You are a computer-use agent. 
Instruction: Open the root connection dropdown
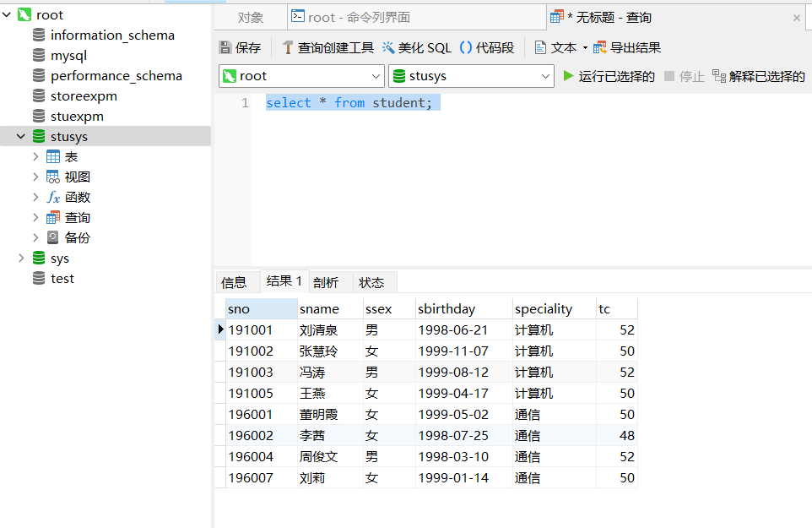click(372, 76)
